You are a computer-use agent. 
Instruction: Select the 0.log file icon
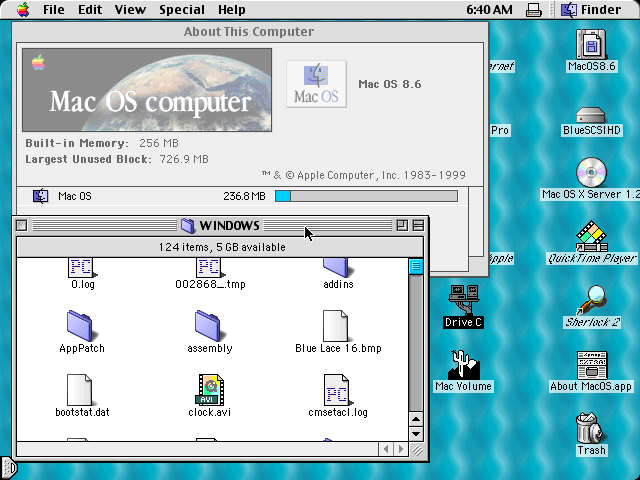click(80, 268)
